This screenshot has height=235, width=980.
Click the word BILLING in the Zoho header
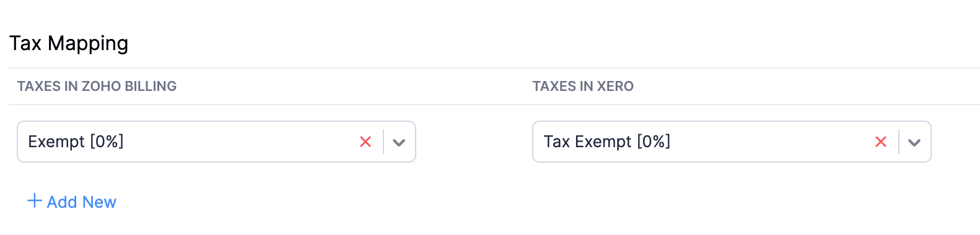(151, 86)
